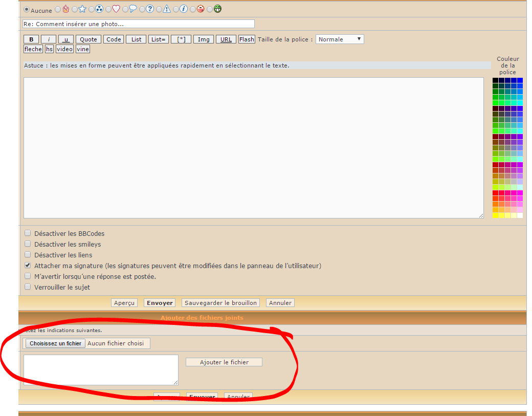Tick the Verrouiller le sujet checkbox
Image resolution: width=532 pixels, height=416 pixels.
click(28, 287)
